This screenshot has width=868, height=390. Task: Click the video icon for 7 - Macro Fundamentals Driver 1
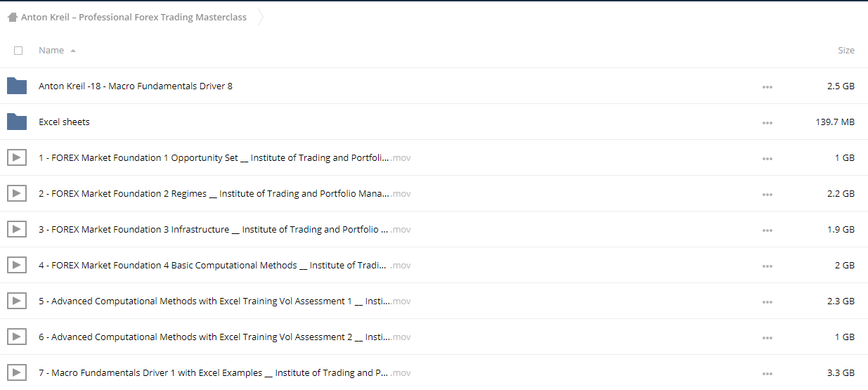(17, 372)
